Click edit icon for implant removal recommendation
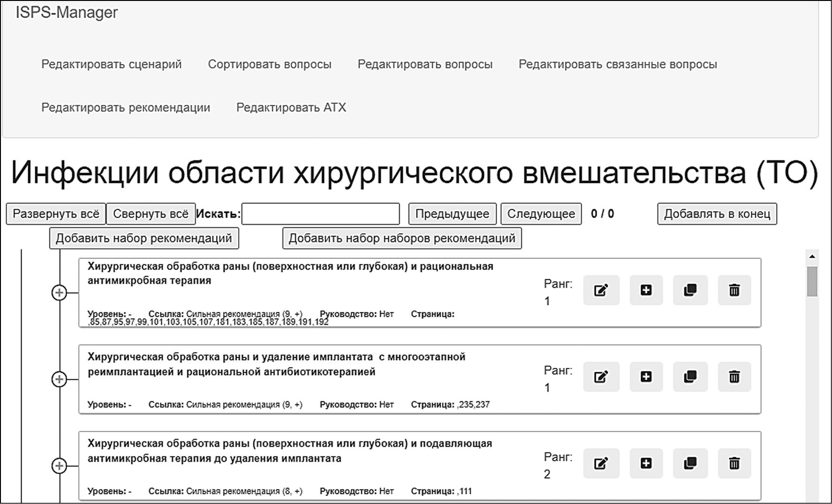Screen dimensions: 832x504 [601, 376]
